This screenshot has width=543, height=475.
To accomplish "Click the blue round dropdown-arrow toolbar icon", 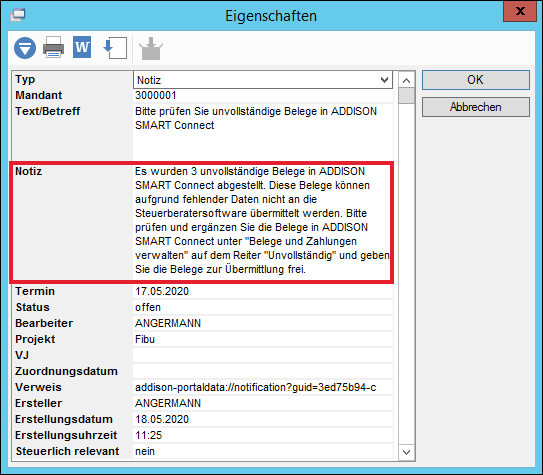I will 25,48.
